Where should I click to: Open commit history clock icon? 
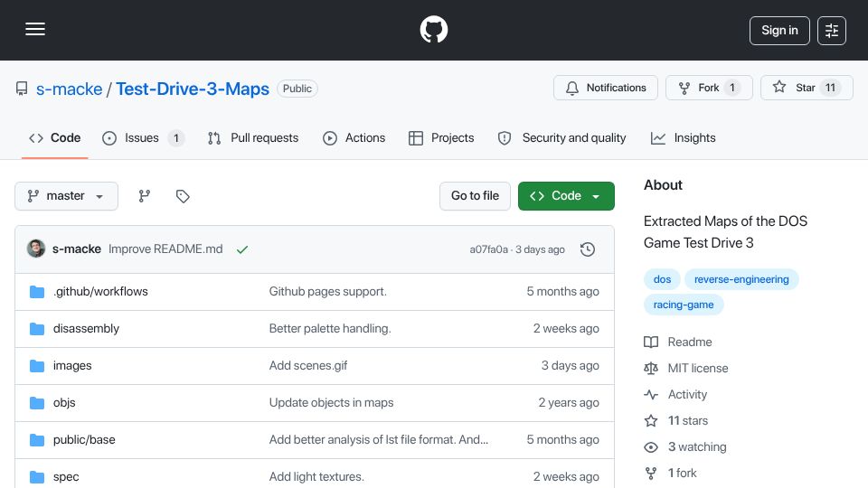point(588,249)
